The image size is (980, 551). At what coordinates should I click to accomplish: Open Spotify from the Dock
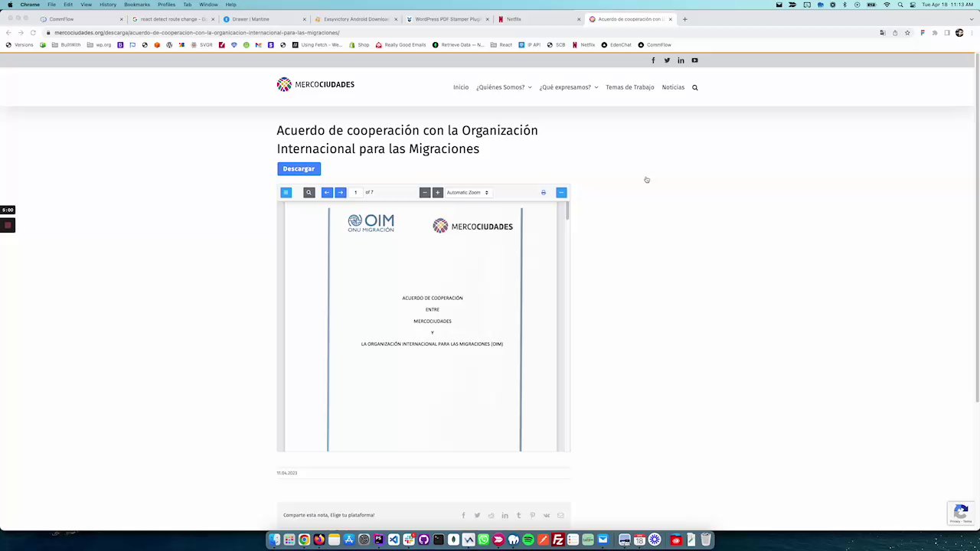pos(528,540)
